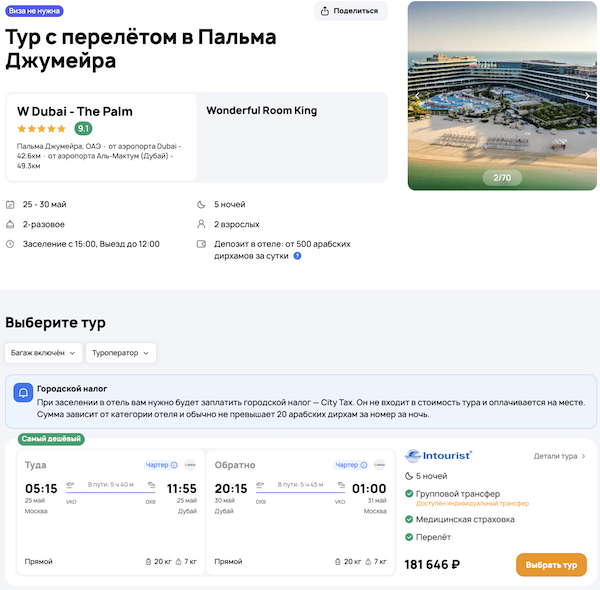Image resolution: width=600 pixels, height=590 pixels.
Task: Click the deposit info question mark icon
Action: [x=297, y=256]
